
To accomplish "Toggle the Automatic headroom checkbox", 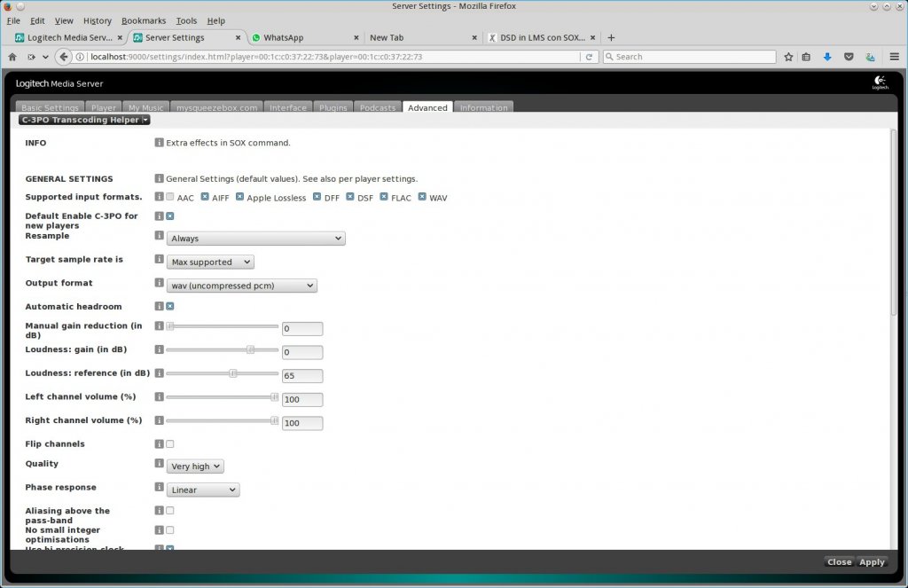I will click(169, 307).
